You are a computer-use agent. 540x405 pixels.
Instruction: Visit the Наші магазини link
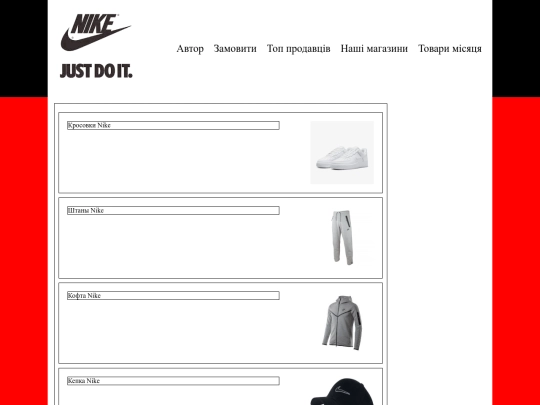(x=374, y=49)
